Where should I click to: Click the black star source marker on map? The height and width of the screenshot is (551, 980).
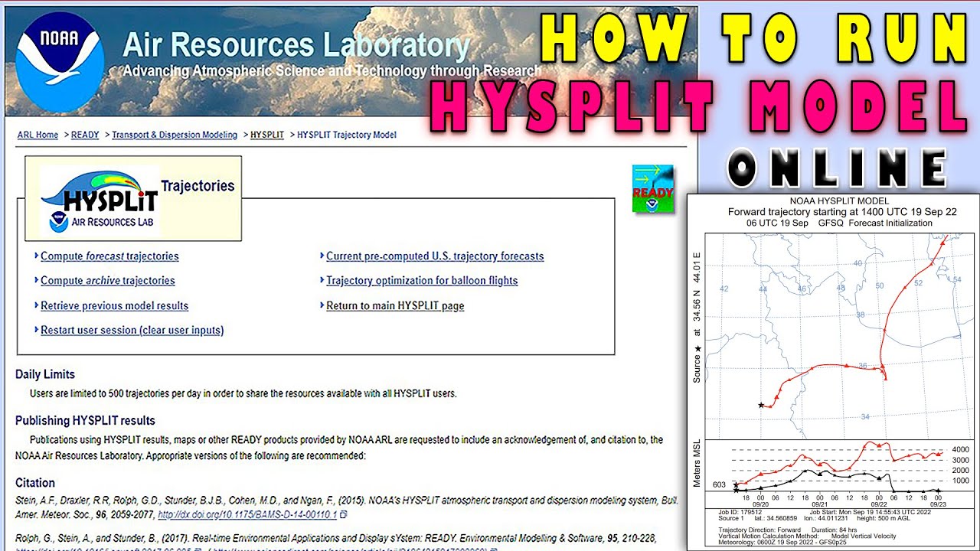pyautogui.click(x=760, y=405)
